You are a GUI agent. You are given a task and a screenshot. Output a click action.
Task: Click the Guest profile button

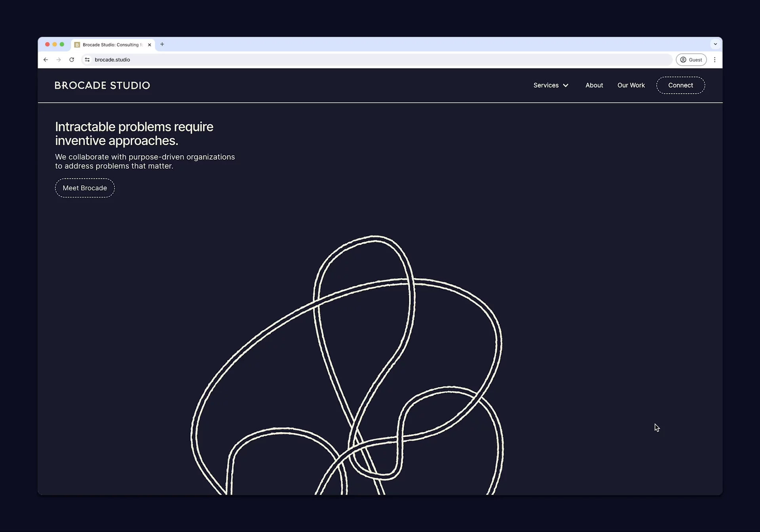[x=691, y=60]
